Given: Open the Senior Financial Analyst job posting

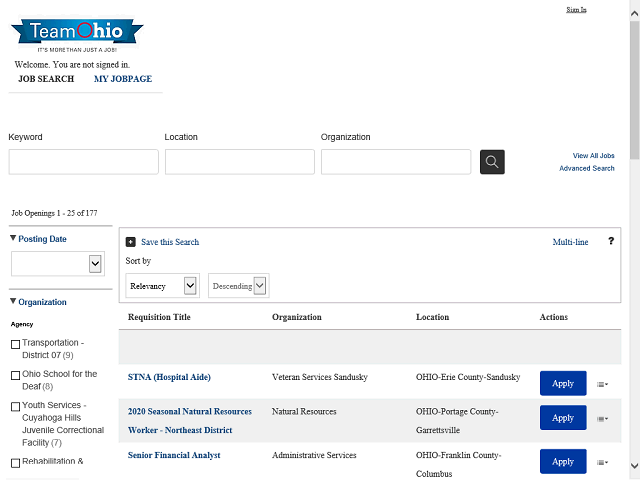Looking at the screenshot, I should click(x=174, y=455).
